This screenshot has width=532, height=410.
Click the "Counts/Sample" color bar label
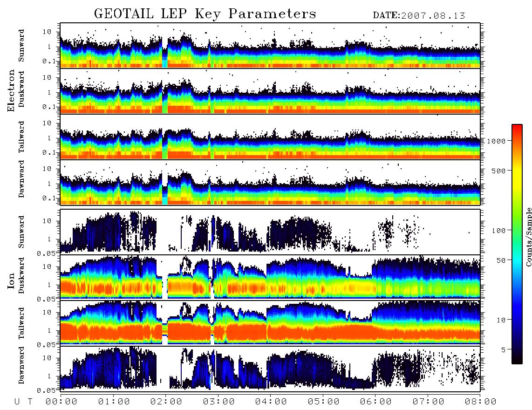[528, 237]
